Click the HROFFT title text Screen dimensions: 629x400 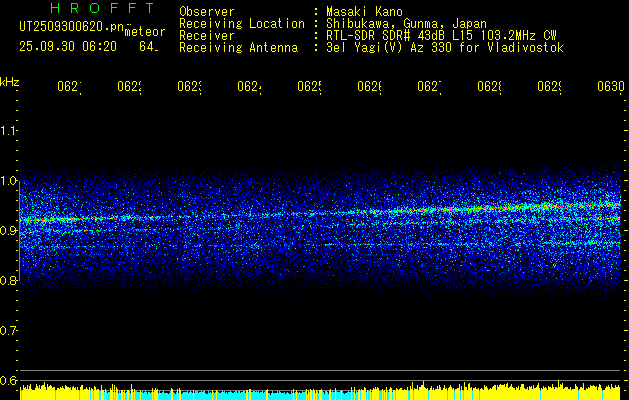click(x=102, y=8)
